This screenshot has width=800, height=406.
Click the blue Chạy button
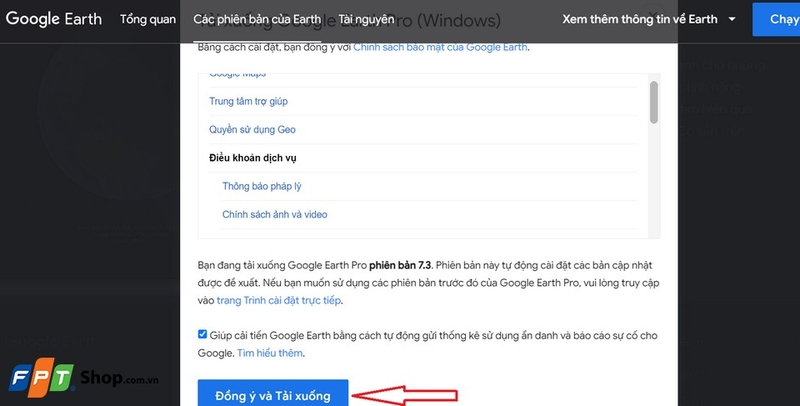click(x=777, y=19)
